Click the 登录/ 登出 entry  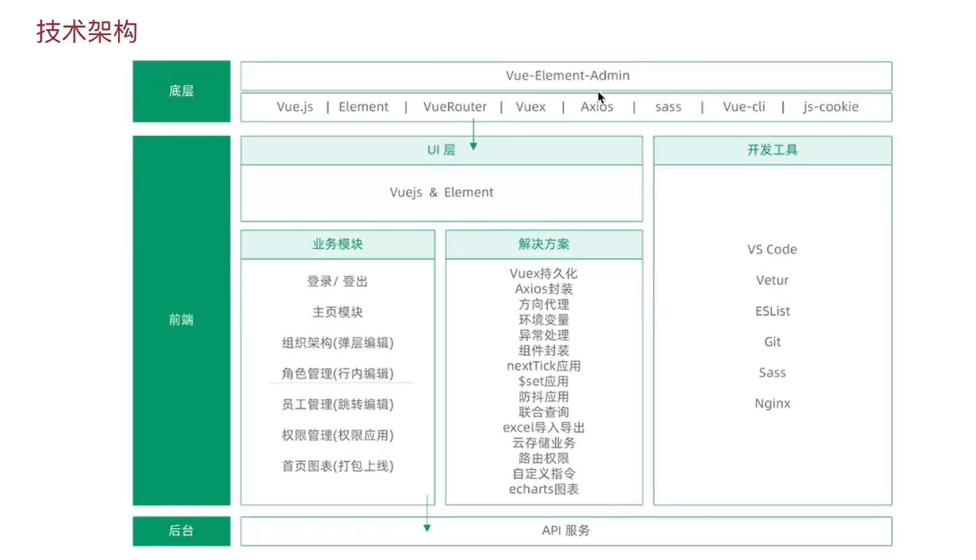click(x=337, y=281)
